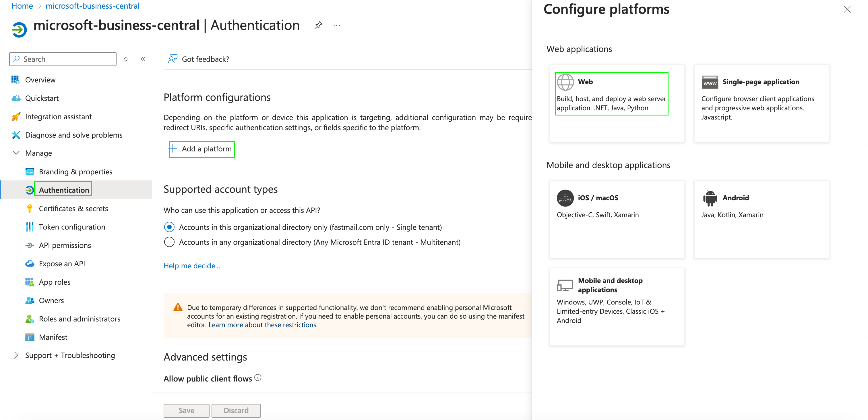Click the feedback person icon
Screen dimensions: 868x420
[x=173, y=59]
